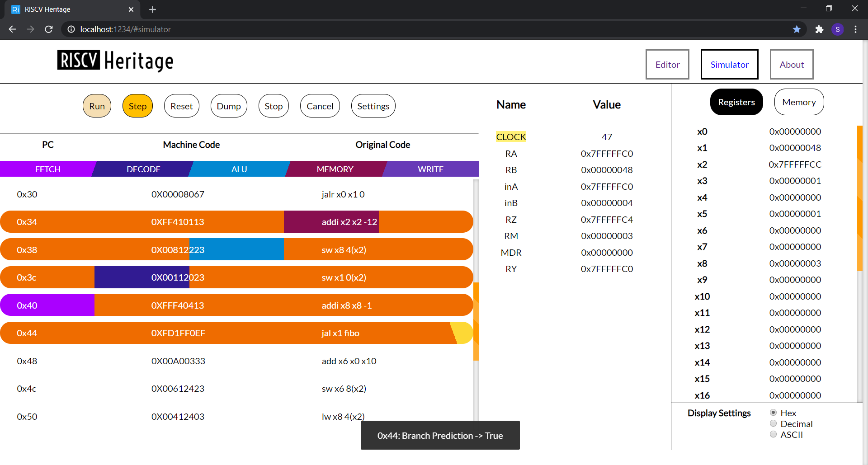868x465 pixels.
Task: Open the Chrome three-dot menu
Action: (x=855, y=29)
